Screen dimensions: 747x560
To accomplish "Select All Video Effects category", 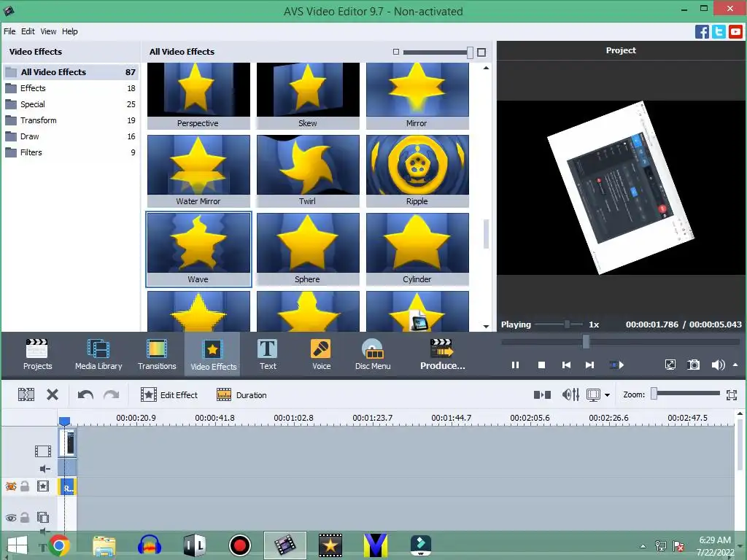I will click(71, 72).
